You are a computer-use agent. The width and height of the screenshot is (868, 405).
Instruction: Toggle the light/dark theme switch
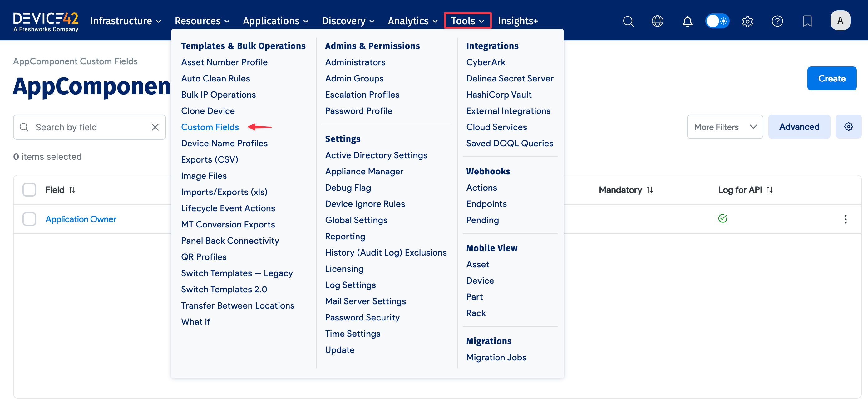pyautogui.click(x=718, y=21)
